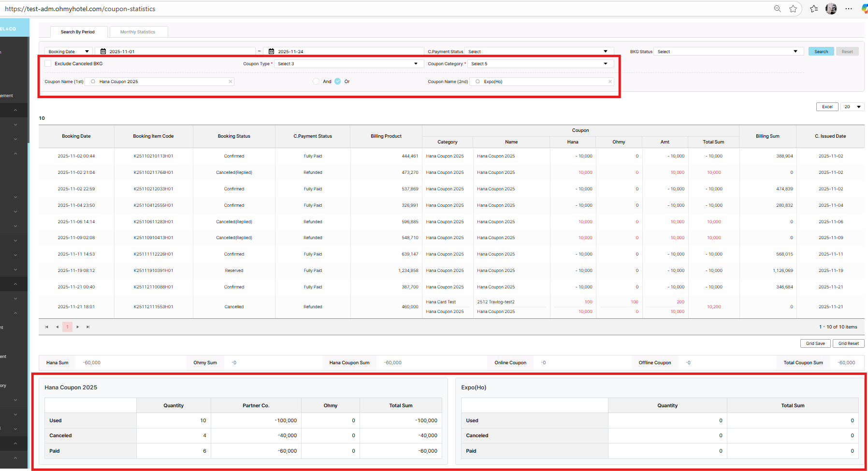Image resolution: width=868 pixels, height=471 pixels.
Task: Open the BKG Status dropdown
Action: coord(728,52)
